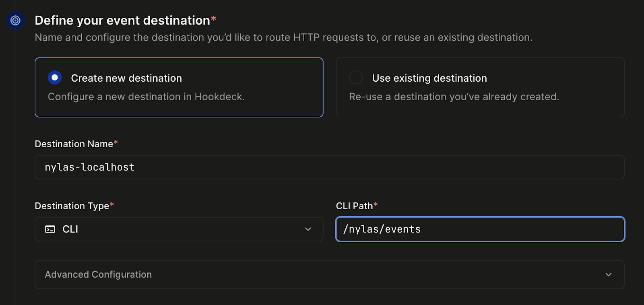This screenshot has height=305, width=644.
Task: Select the Create new destination radio button
Action: coord(55,77)
